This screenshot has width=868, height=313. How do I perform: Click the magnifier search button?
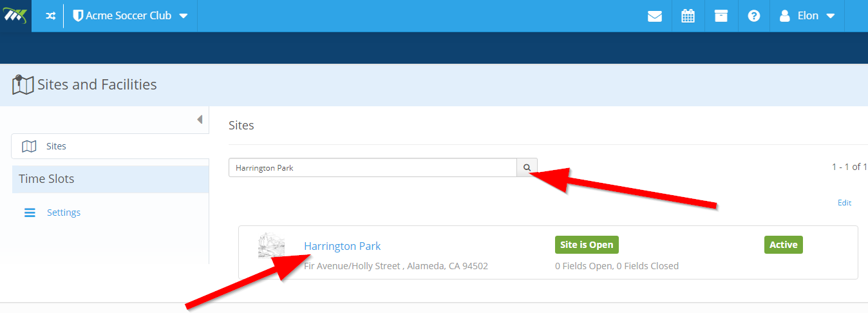527,167
